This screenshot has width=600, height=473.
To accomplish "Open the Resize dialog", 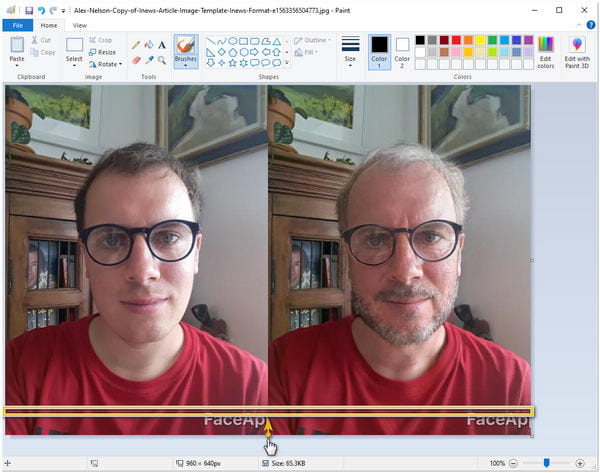I will 102,52.
